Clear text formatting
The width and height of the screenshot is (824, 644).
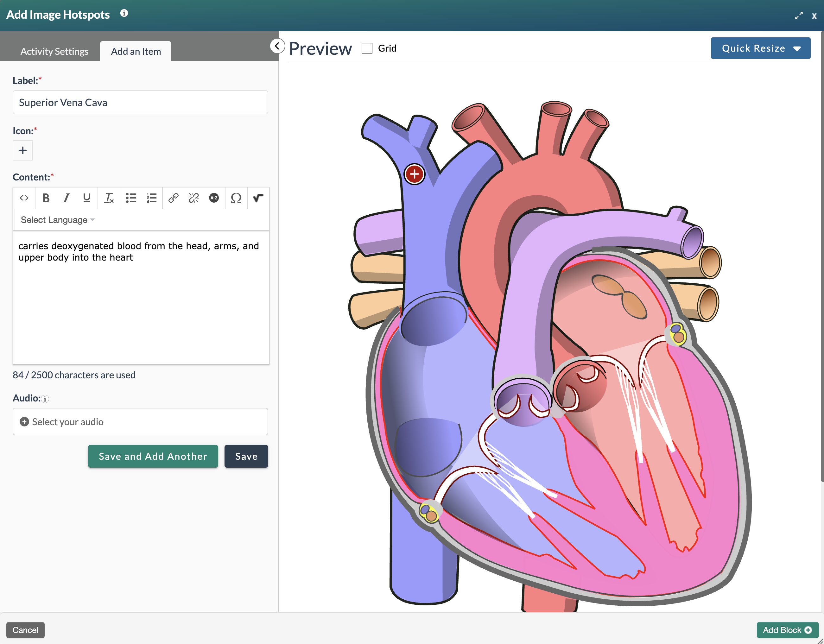(109, 198)
